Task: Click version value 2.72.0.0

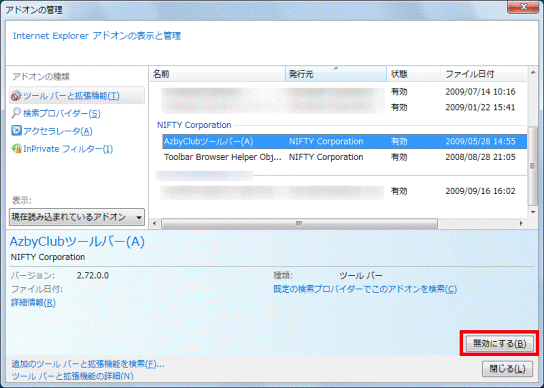Action: (x=93, y=276)
